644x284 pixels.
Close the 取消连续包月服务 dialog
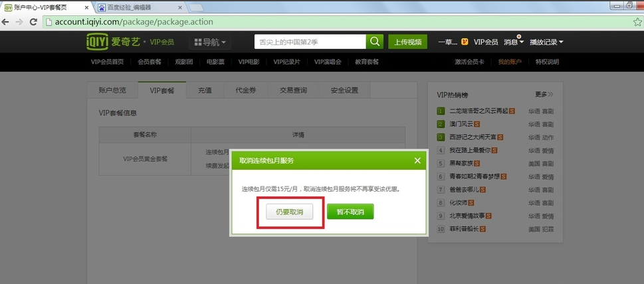[x=417, y=161]
